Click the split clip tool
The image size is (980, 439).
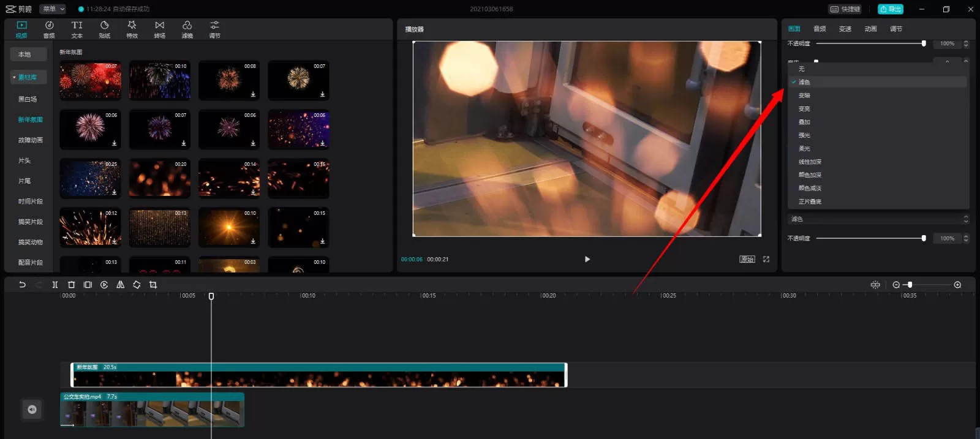55,285
